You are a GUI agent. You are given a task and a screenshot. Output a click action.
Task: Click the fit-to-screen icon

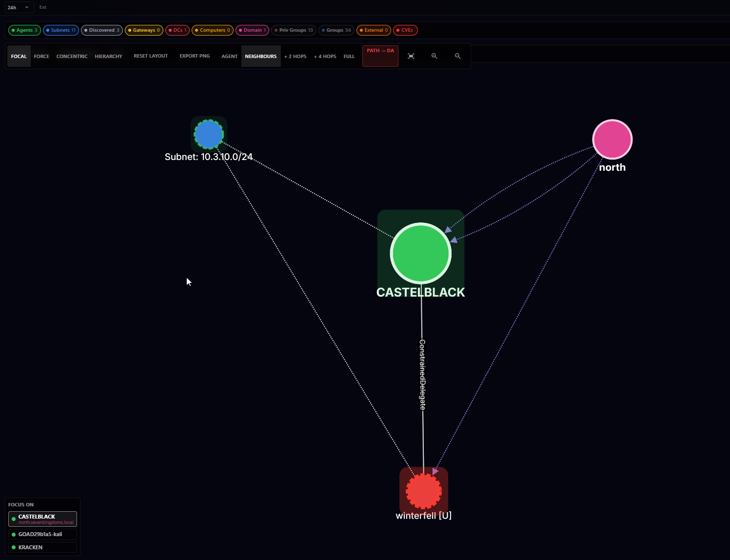411,56
